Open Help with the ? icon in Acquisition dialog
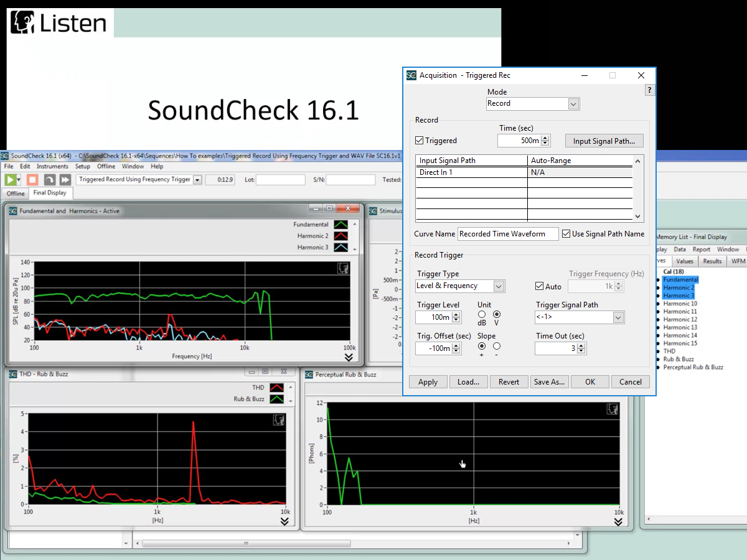This screenshot has height=560, width=747. pos(649,90)
